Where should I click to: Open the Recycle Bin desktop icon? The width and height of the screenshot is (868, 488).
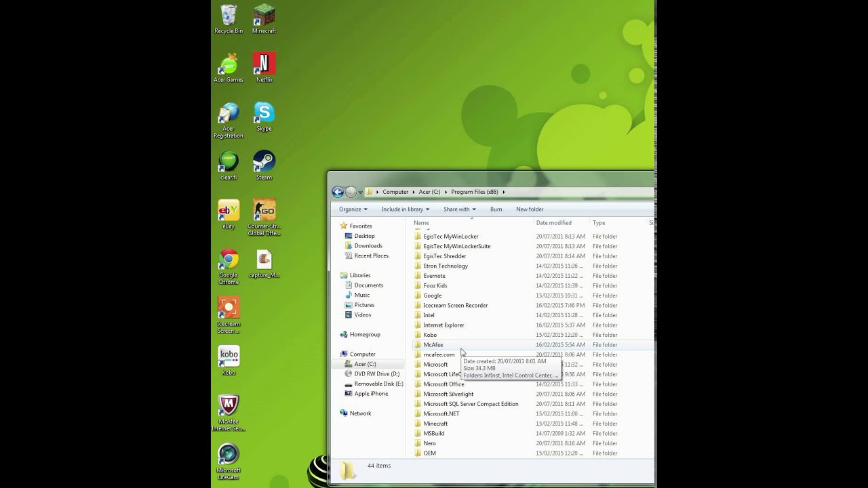click(229, 19)
